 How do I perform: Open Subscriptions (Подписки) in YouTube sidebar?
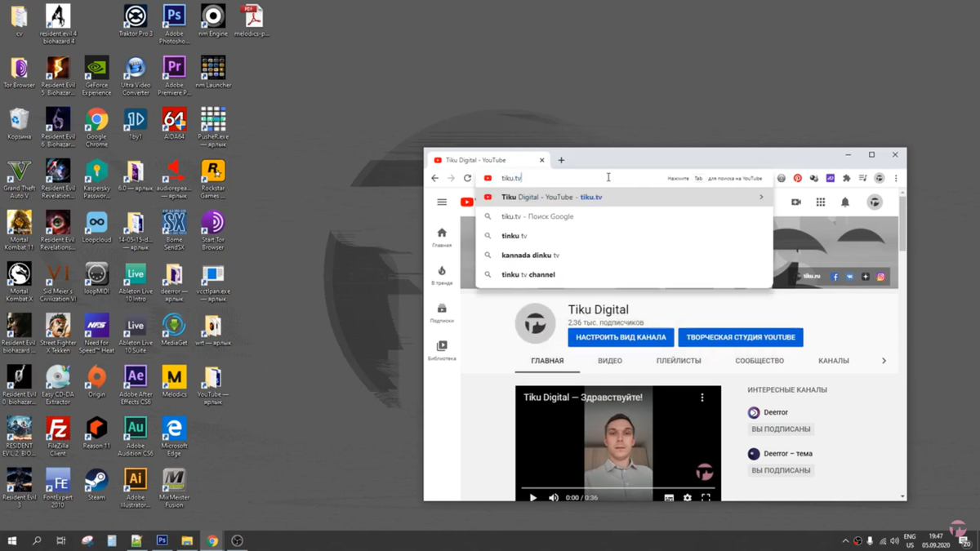442,313
